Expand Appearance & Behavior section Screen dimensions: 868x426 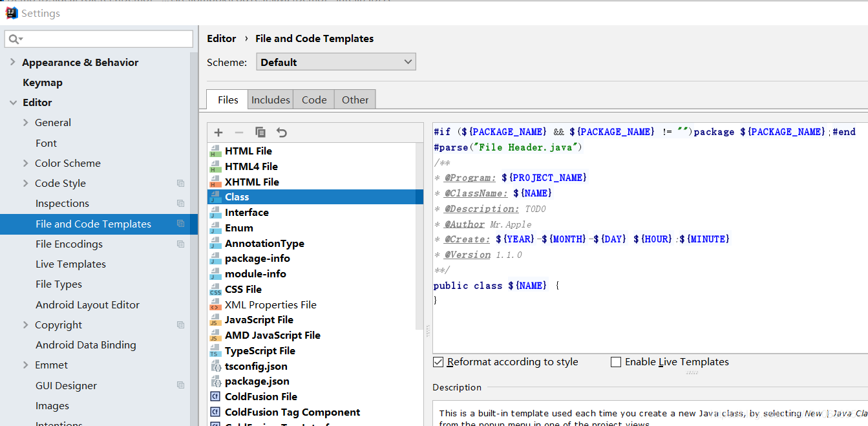tap(13, 63)
